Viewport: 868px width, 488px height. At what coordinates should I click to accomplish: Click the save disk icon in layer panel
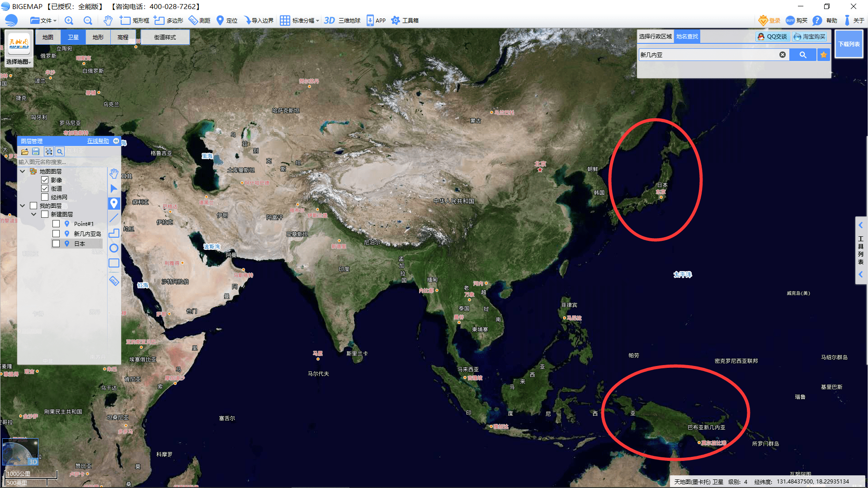click(36, 151)
